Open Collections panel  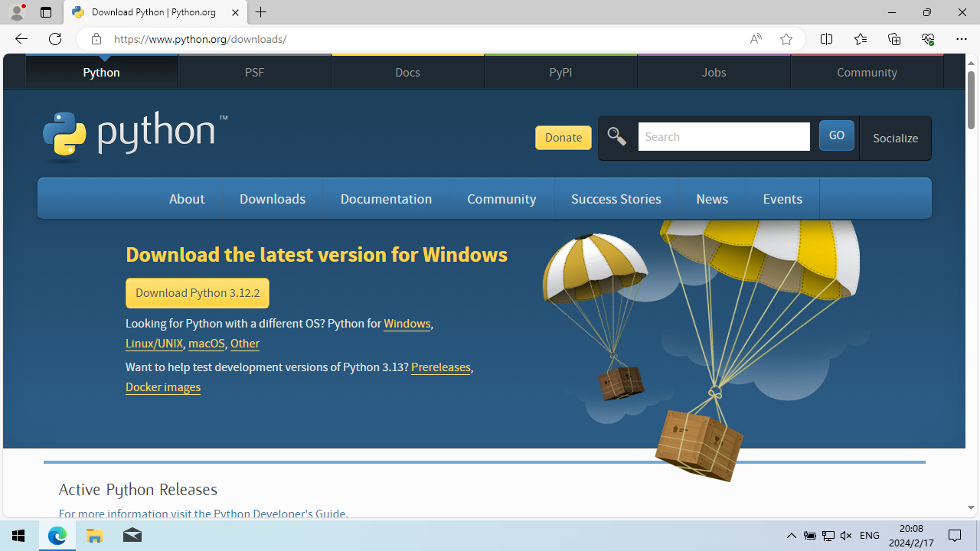click(x=893, y=39)
